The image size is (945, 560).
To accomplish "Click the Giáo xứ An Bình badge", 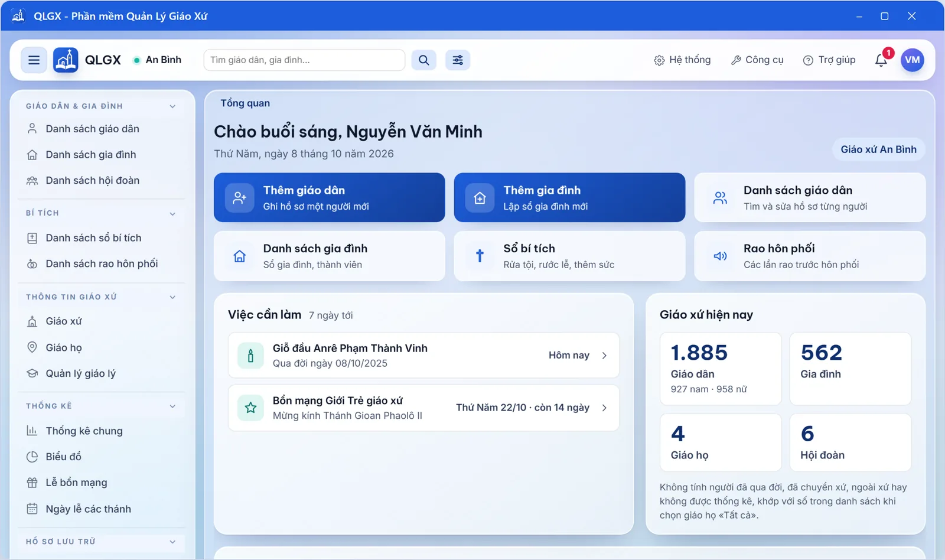I will pos(878,149).
